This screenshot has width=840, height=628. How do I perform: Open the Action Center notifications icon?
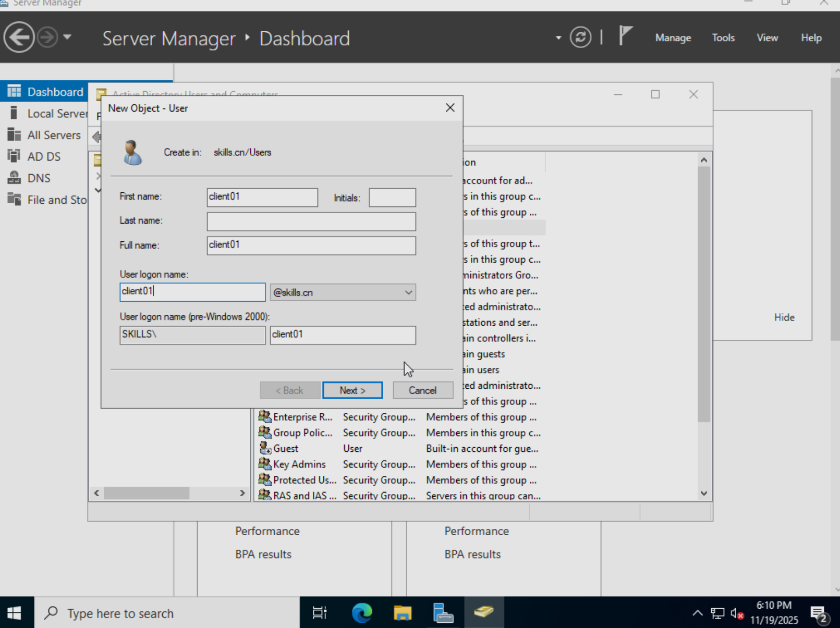[819, 614]
